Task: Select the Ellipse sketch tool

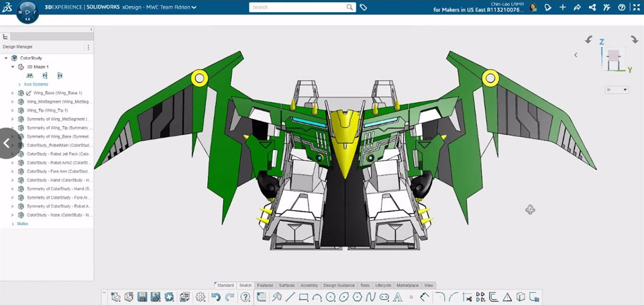Action: click(343, 297)
